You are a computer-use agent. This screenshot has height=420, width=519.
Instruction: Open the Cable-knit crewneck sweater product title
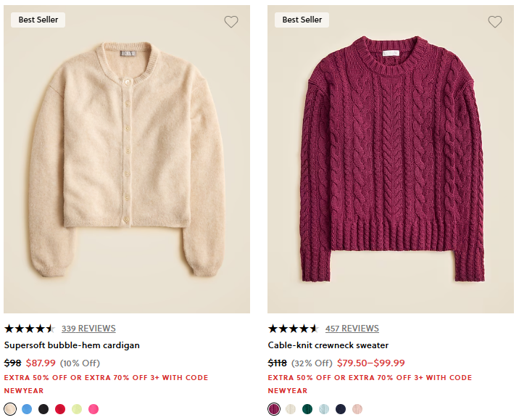[x=328, y=345]
